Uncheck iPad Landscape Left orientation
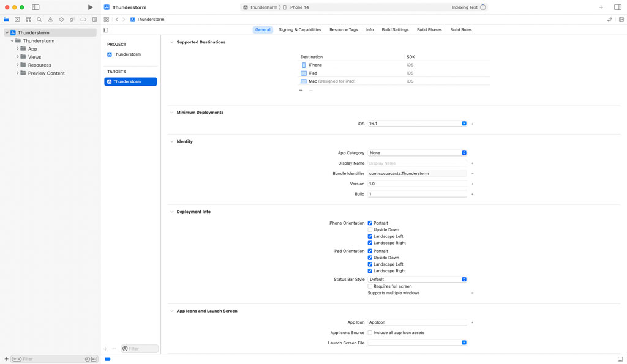Screen dimensions: 627x364 point(370,264)
